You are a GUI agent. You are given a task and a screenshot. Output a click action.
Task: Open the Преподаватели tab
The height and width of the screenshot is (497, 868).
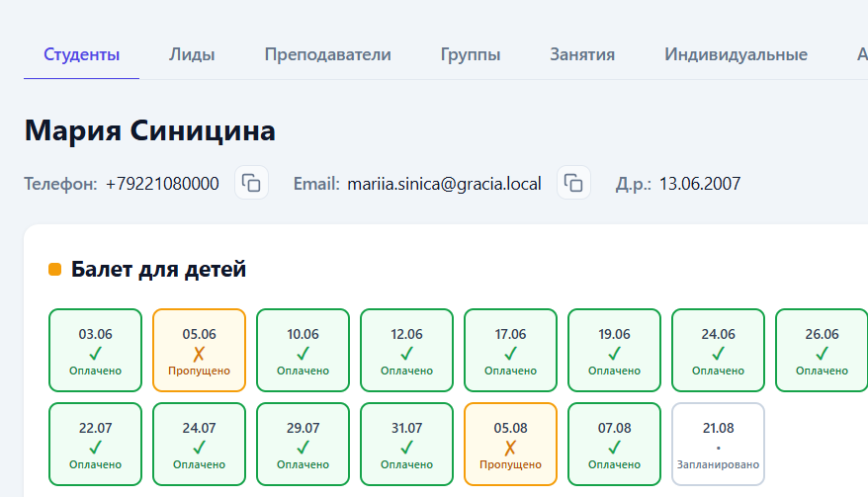pyautogui.click(x=327, y=54)
